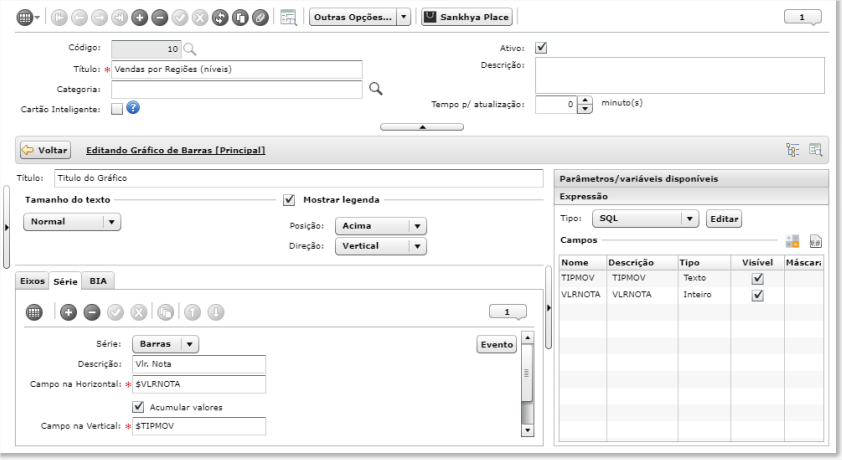
Task: Increase the Tempo p/ atualização value
Action: (x=585, y=100)
